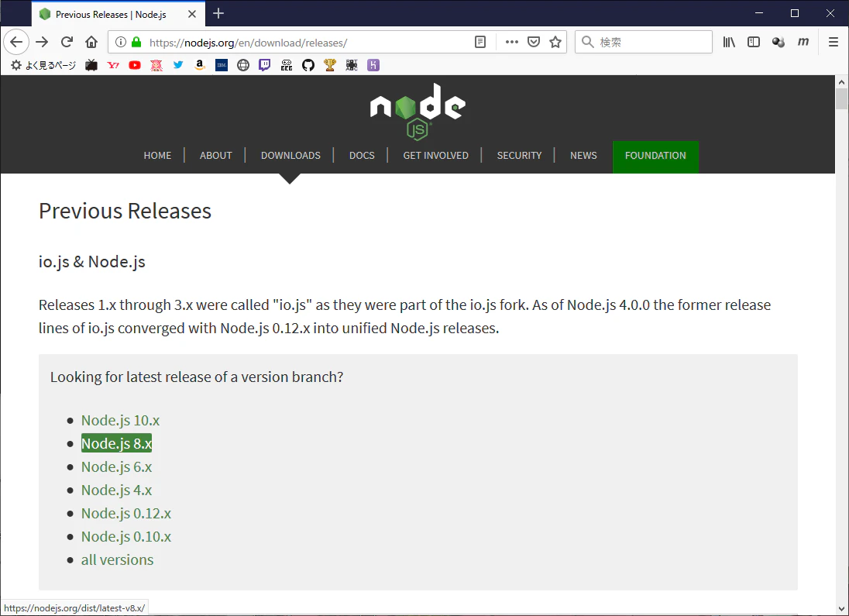Open the Library button in toolbar
The height and width of the screenshot is (616, 849).
tap(730, 42)
